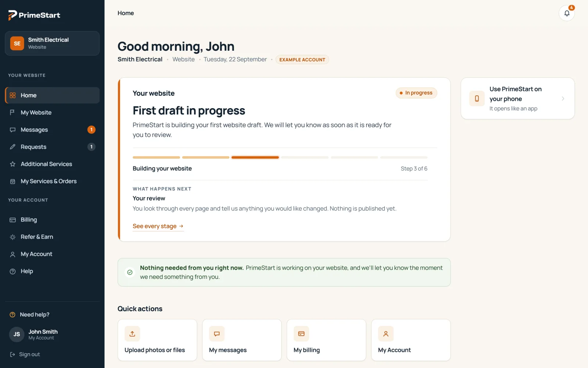Click the SE avatar for Smith Electrical
Screen dimensions: 588x368
[17, 43]
